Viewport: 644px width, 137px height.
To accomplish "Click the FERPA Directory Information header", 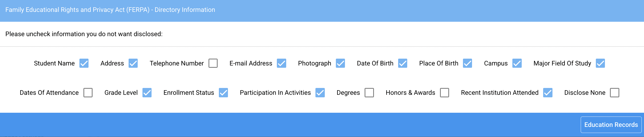I will pyautogui.click(x=110, y=10).
